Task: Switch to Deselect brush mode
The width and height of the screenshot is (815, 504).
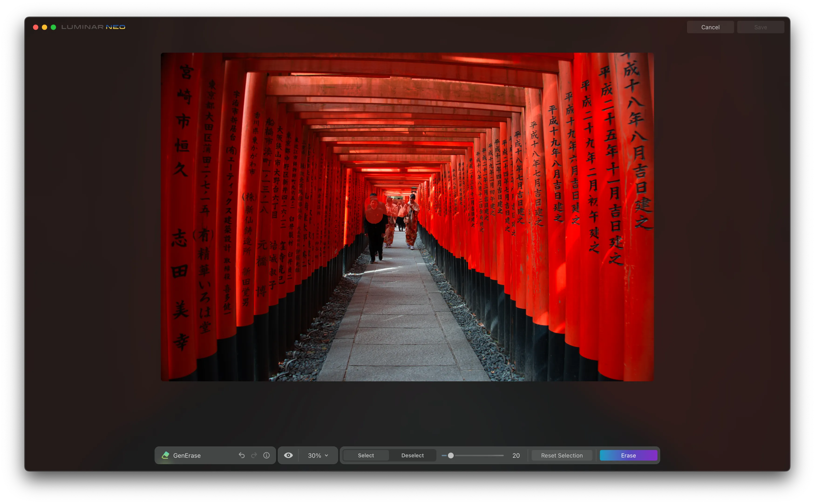Action: (412, 455)
